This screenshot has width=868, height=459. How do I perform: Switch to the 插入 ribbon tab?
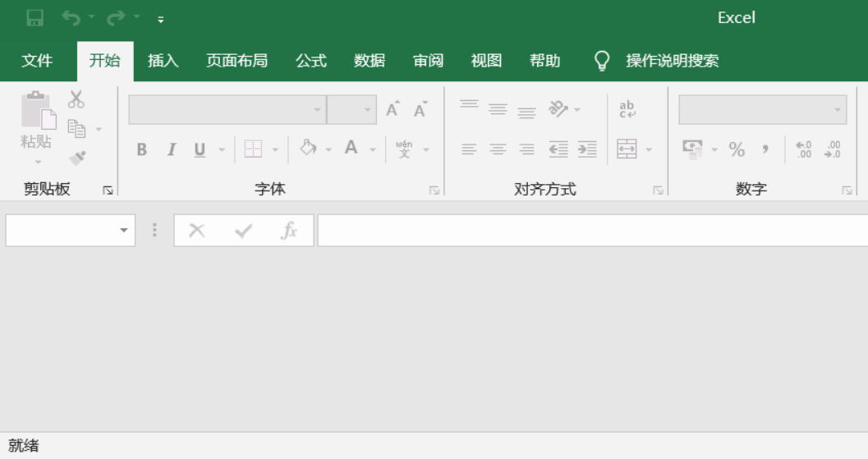pyautogui.click(x=163, y=60)
